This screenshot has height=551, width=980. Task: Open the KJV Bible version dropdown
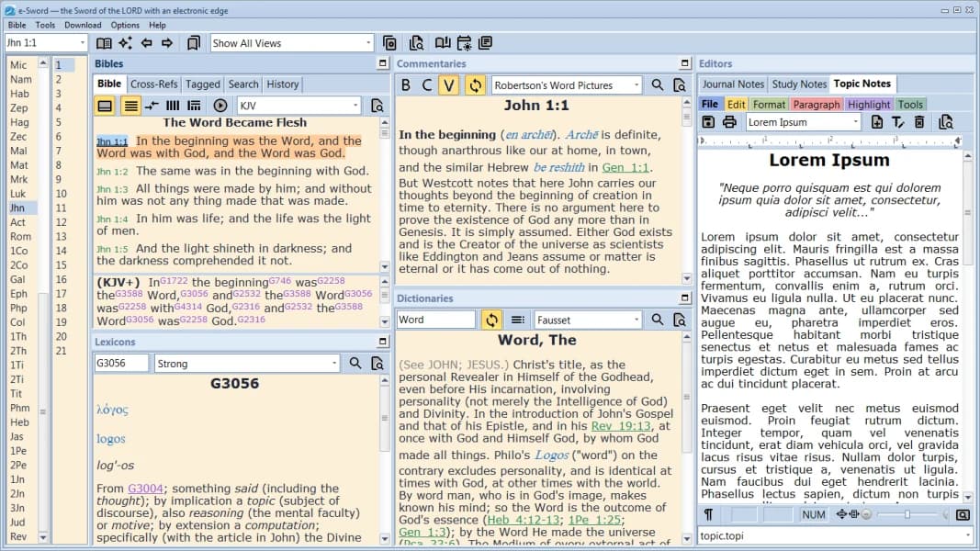coord(355,106)
